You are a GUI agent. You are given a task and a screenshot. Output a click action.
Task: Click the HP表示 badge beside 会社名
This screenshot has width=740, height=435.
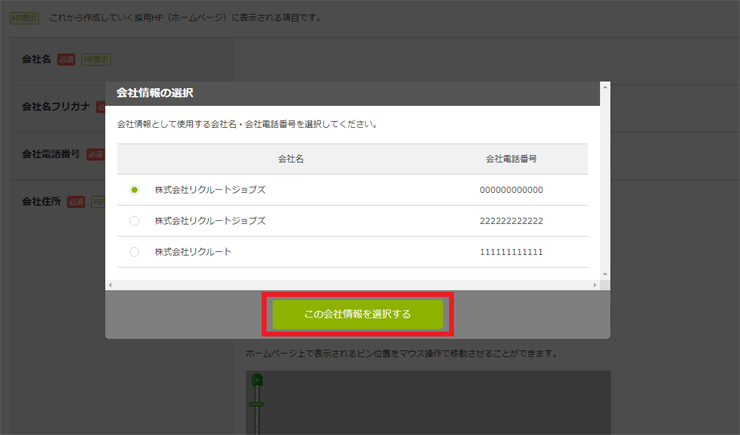tap(95, 60)
